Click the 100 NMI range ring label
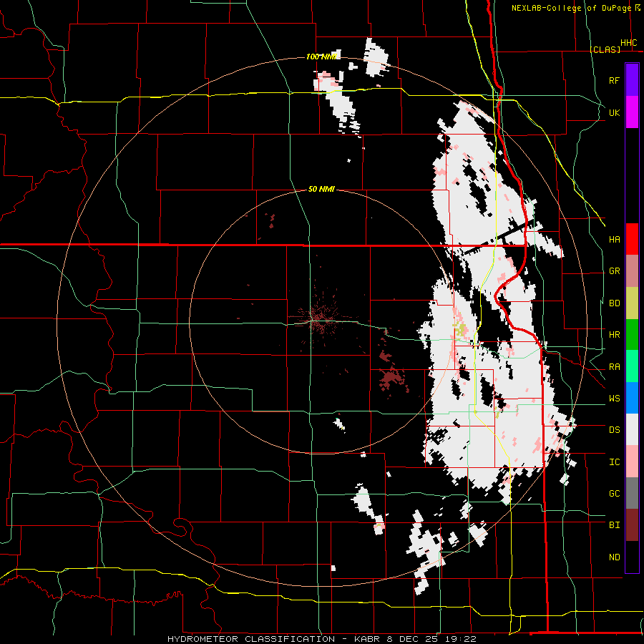644x644 pixels. 322,57
